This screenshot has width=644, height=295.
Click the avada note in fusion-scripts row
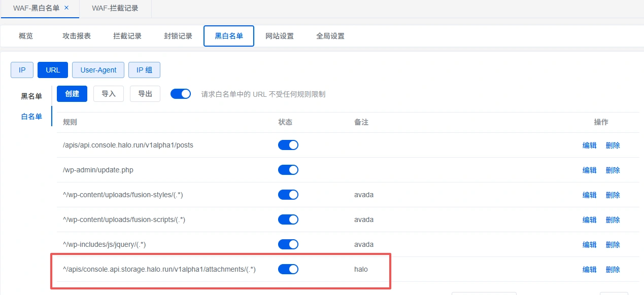coord(364,219)
